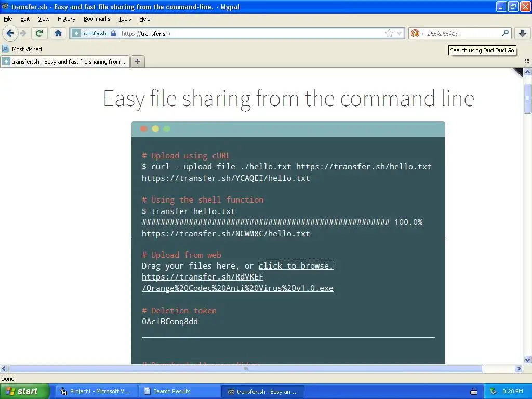The height and width of the screenshot is (399, 532).
Task: Bookmark this page with the star icon
Action: pyautogui.click(x=389, y=33)
